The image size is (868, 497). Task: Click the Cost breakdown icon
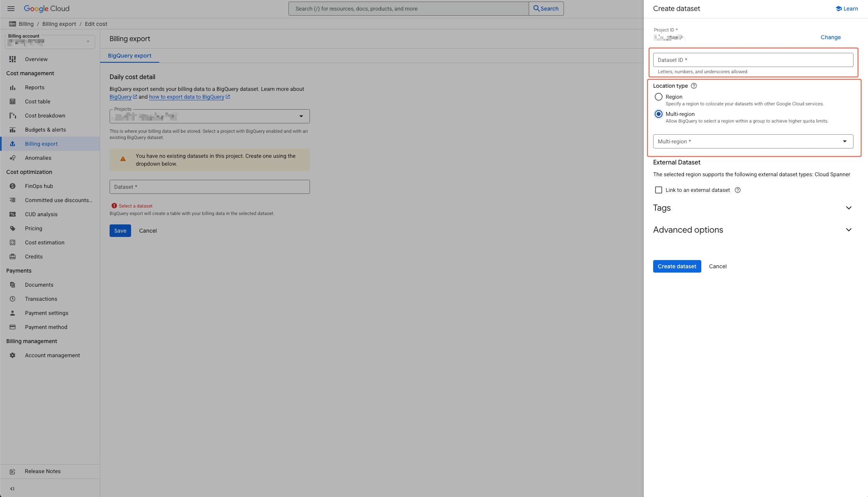pos(13,116)
